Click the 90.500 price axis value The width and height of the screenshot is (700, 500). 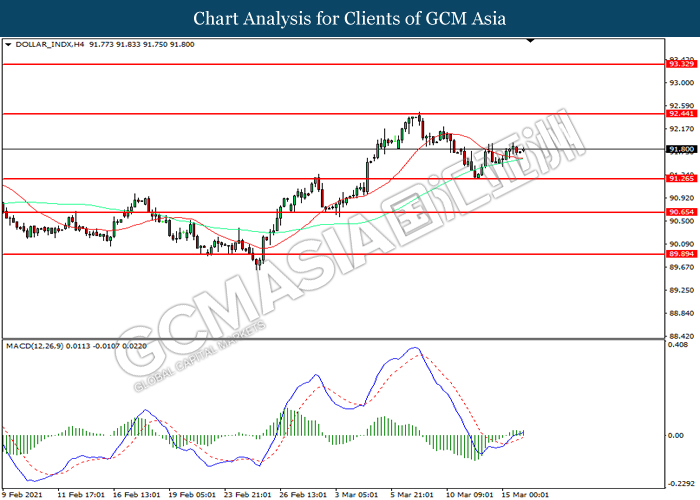682,221
